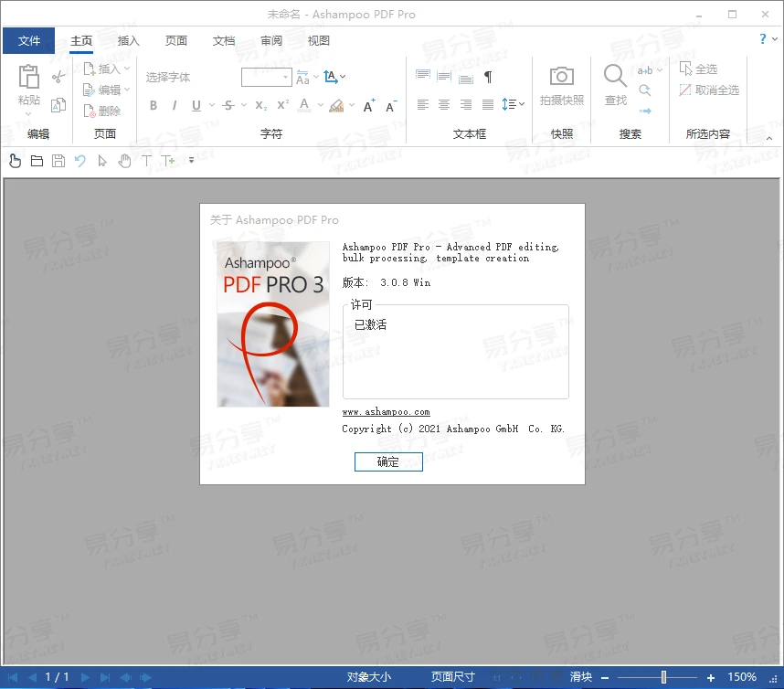
Task: Click the 全选 select all button
Action: (x=698, y=69)
